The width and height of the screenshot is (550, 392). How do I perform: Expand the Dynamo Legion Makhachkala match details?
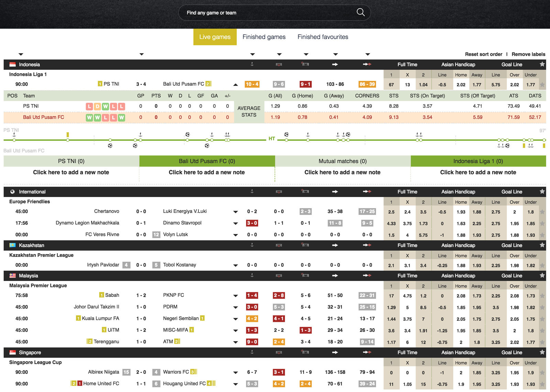point(235,224)
